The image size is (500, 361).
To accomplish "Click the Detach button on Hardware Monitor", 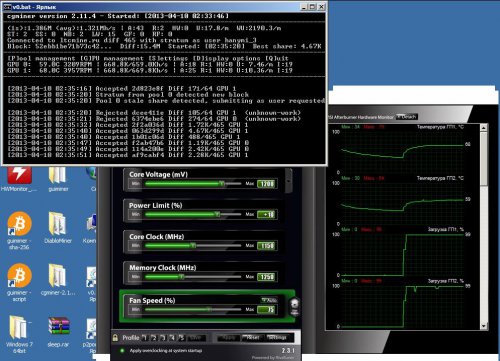I will (406, 117).
